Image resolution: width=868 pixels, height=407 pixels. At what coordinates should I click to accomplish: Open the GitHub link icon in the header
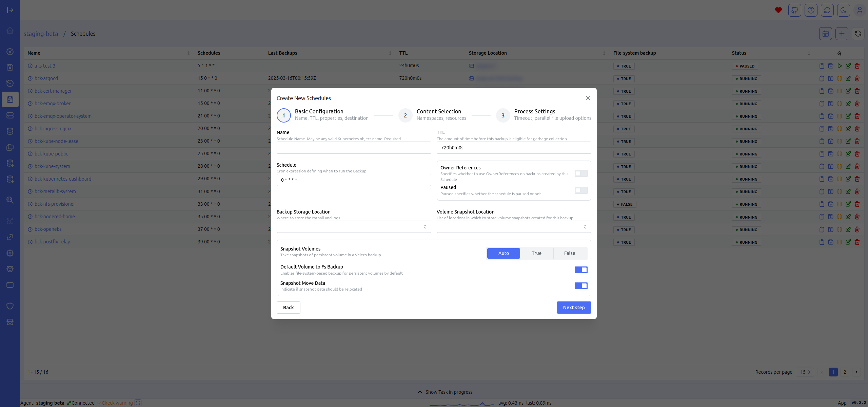click(795, 10)
